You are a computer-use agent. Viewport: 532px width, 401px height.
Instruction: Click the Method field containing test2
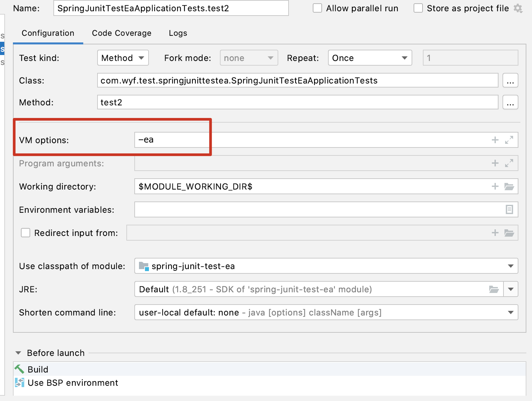298,102
